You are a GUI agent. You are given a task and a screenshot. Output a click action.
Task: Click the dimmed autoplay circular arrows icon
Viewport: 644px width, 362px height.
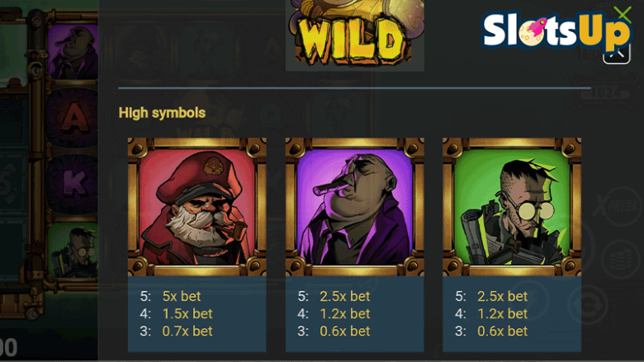588,304
